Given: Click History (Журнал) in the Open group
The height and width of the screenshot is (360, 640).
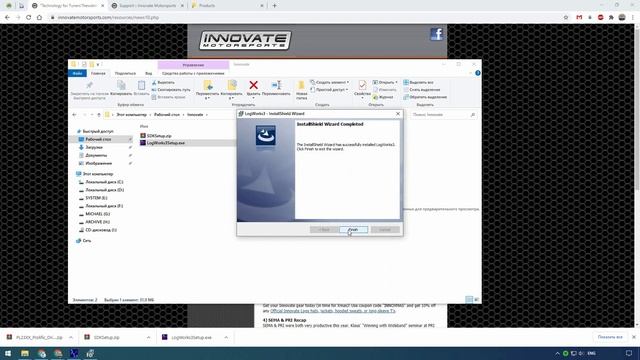Looking at the screenshot, I should click(x=383, y=97).
